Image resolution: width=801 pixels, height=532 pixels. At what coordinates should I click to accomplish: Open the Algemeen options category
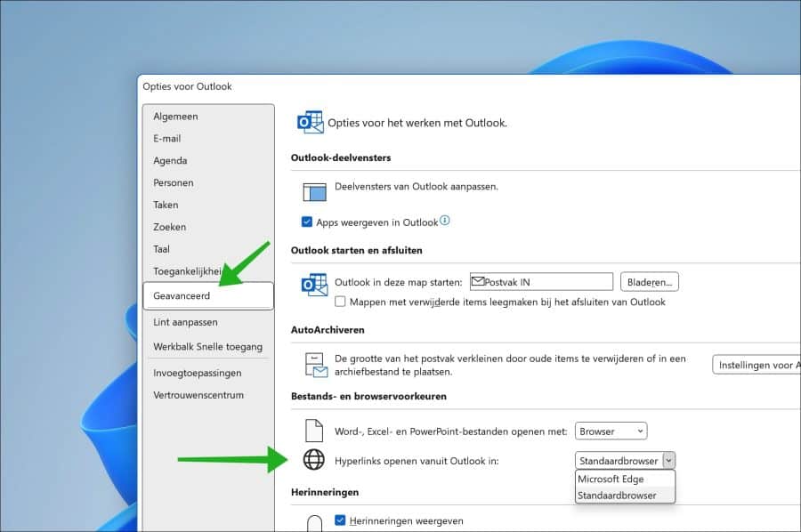[x=175, y=117]
